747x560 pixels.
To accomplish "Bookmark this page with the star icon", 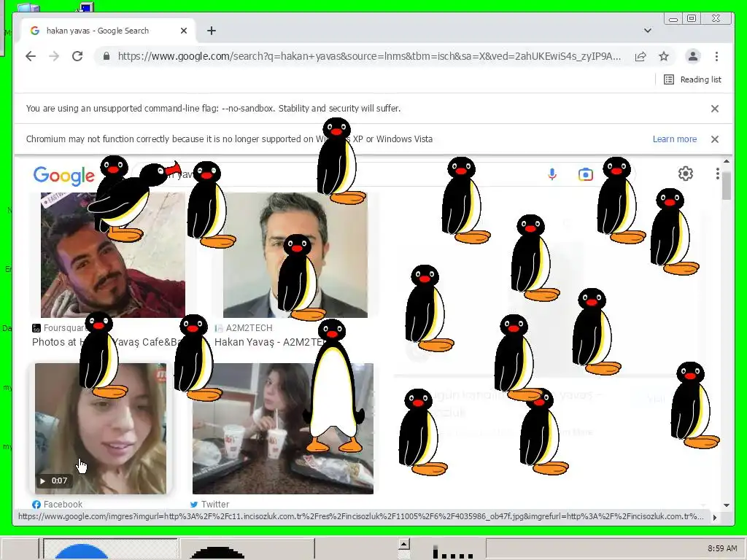I will (664, 56).
